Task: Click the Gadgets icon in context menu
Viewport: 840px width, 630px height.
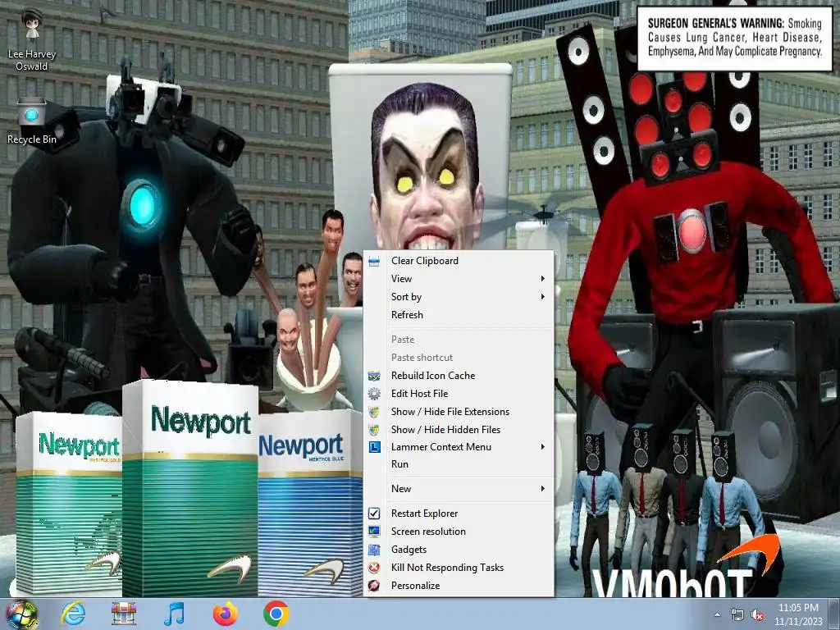Action: [x=374, y=550]
